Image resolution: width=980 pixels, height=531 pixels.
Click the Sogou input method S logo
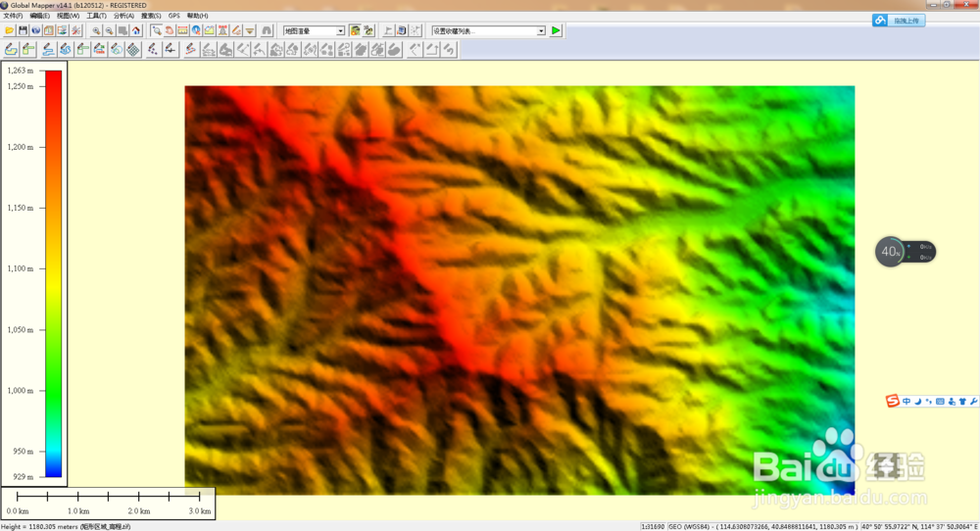click(893, 401)
